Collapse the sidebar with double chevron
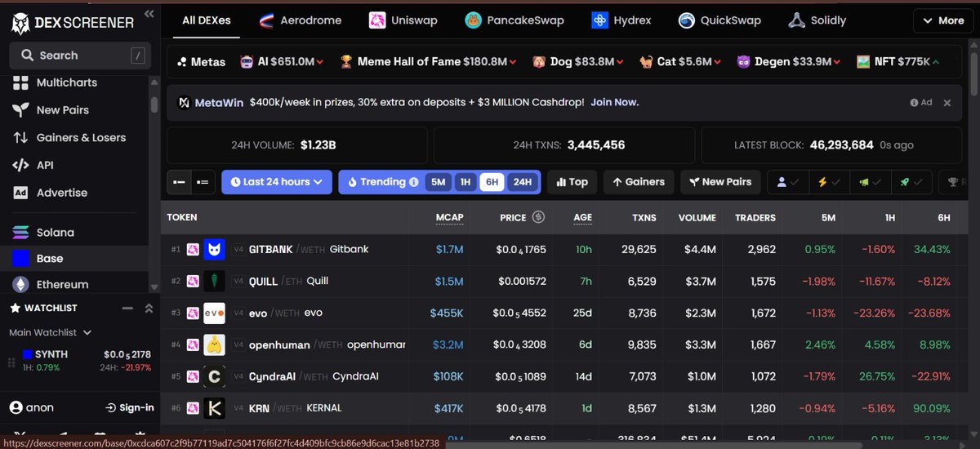Viewport: 980px width, 449px height. (x=148, y=13)
